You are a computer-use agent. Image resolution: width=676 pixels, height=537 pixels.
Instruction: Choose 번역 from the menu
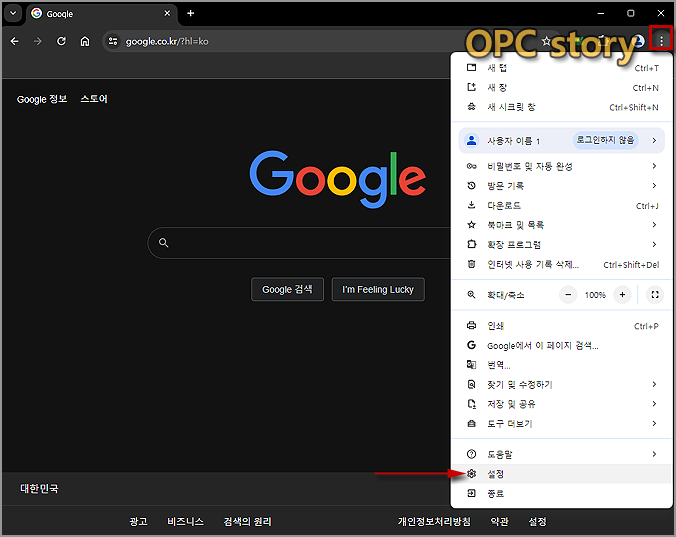[561, 365]
